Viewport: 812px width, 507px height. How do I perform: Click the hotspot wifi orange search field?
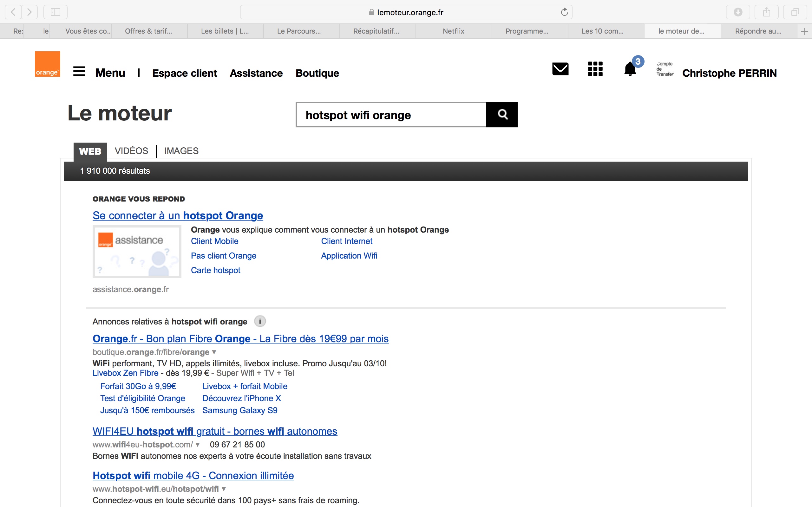[391, 115]
